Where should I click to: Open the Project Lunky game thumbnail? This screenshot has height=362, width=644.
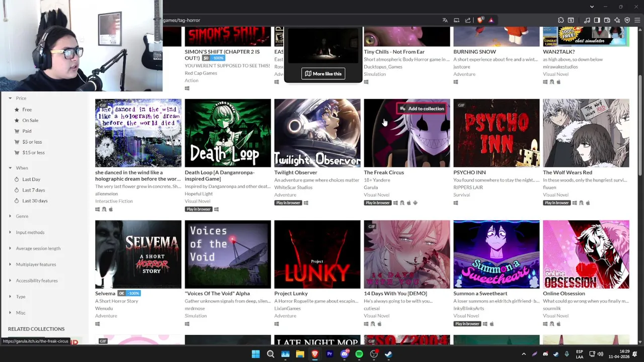click(317, 254)
